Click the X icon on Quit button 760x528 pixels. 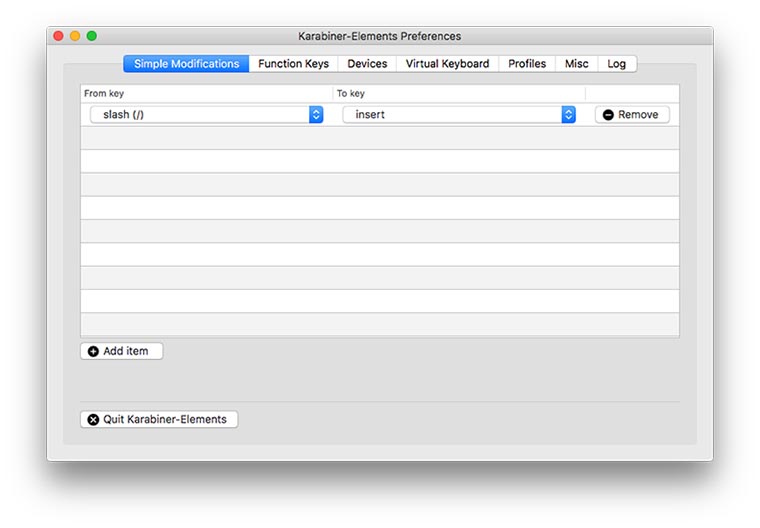coord(94,420)
